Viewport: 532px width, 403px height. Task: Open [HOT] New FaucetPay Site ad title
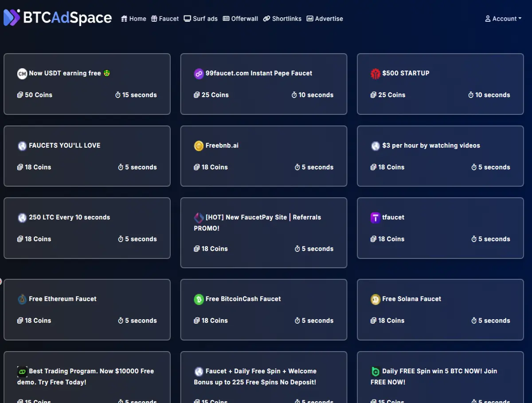[257, 223]
